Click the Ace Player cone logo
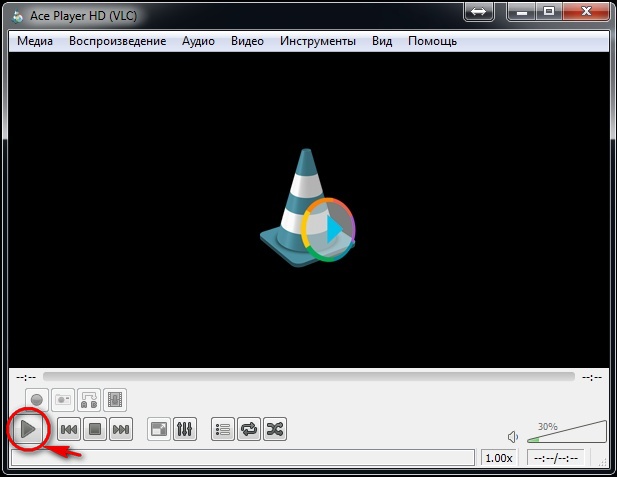The height and width of the screenshot is (477, 617). (x=307, y=207)
